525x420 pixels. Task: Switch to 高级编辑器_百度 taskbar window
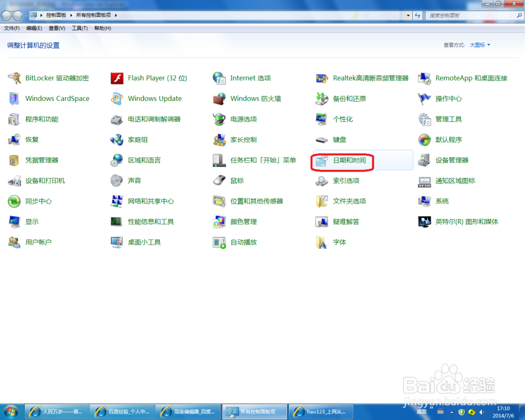(x=188, y=412)
